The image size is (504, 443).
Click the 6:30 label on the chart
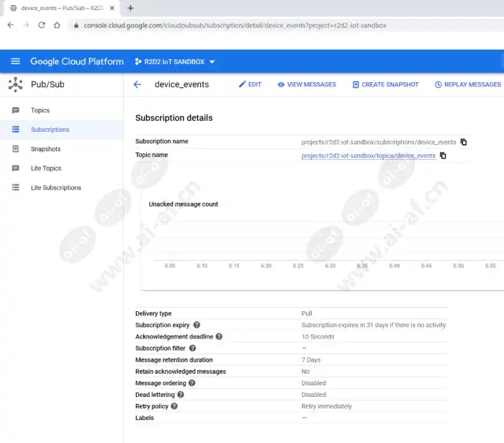tap(330, 266)
